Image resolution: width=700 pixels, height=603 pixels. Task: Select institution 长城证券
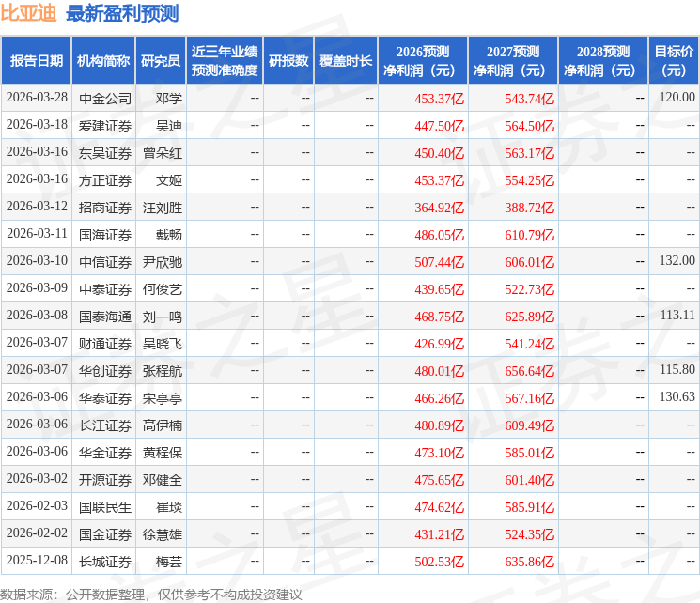pos(105,562)
